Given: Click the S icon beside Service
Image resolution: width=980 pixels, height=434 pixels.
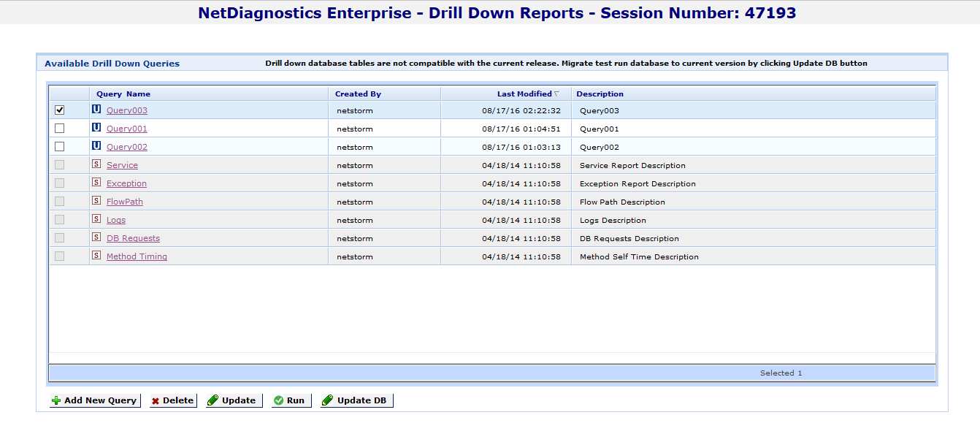Looking at the screenshot, I should pyautogui.click(x=96, y=164).
